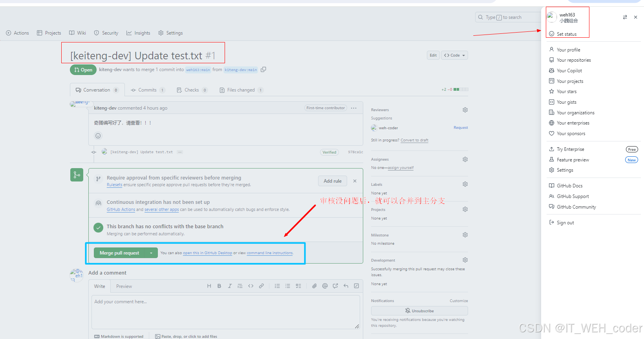Insert a quote block in comment
This screenshot has height=339, width=644.
(x=240, y=286)
